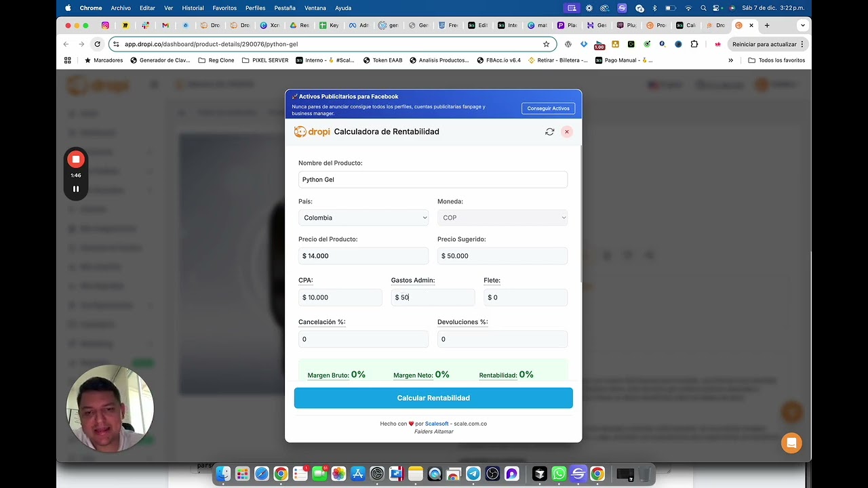
Task: Open the Todos los favoritos folder
Action: pos(777,60)
